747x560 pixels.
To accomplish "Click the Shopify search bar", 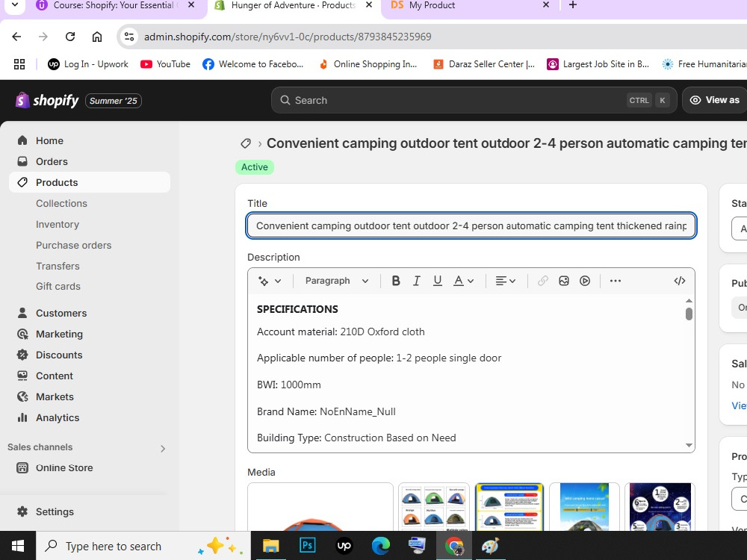I will click(x=474, y=101).
